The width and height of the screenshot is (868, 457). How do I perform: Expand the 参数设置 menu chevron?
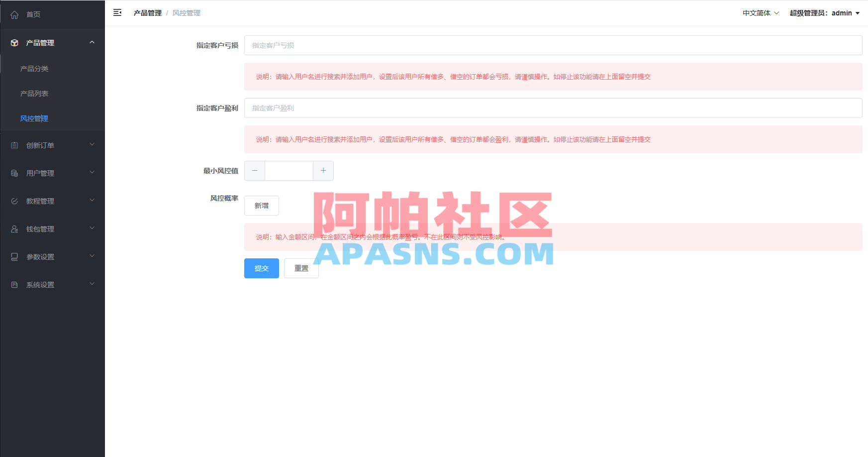pyautogui.click(x=92, y=256)
